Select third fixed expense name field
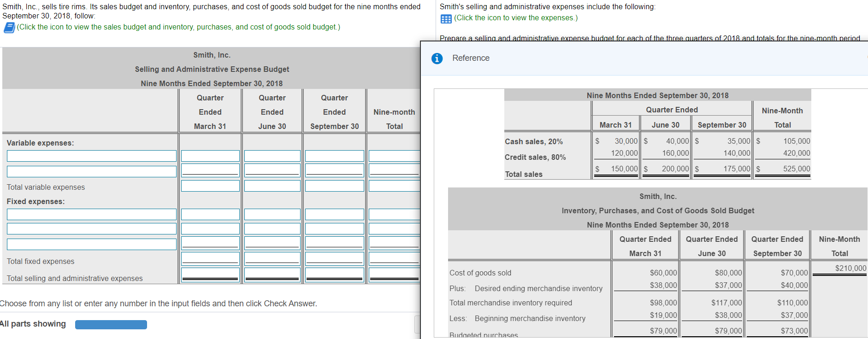 tap(92, 244)
